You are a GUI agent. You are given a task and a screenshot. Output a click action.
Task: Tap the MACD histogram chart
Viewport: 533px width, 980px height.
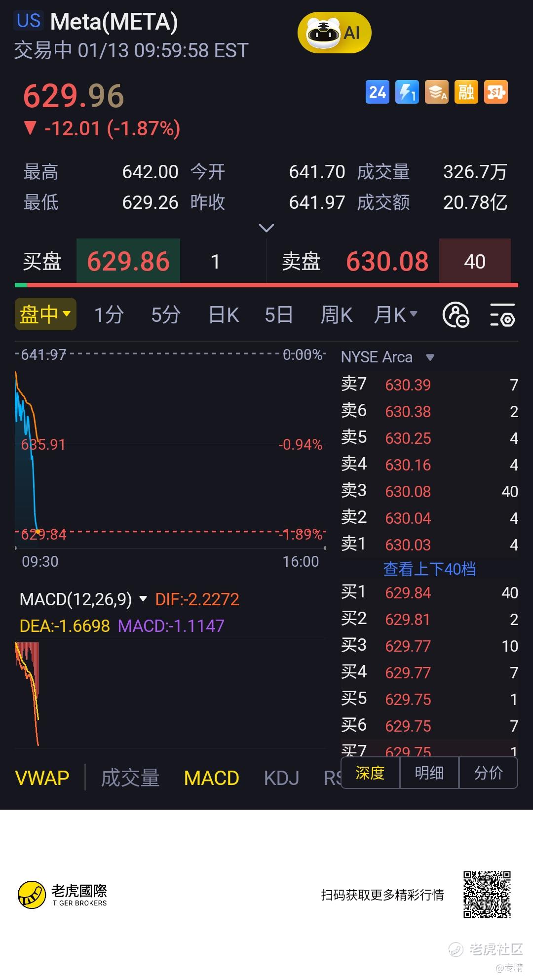coord(170,694)
